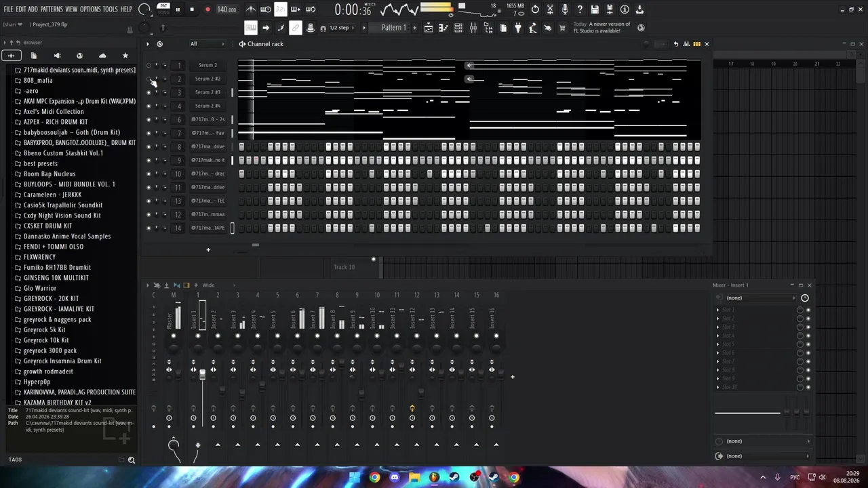Viewport: 868px width, 488px height.
Task: Toggle the typing keyboard to piano icon
Action: (251, 28)
